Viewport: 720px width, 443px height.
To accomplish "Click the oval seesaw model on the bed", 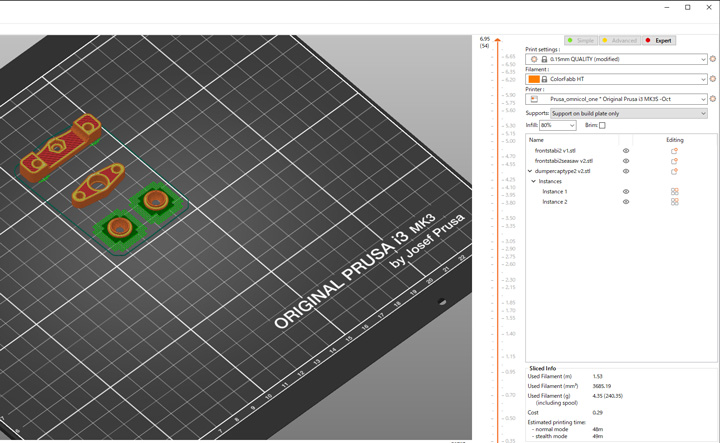I will [98, 185].
